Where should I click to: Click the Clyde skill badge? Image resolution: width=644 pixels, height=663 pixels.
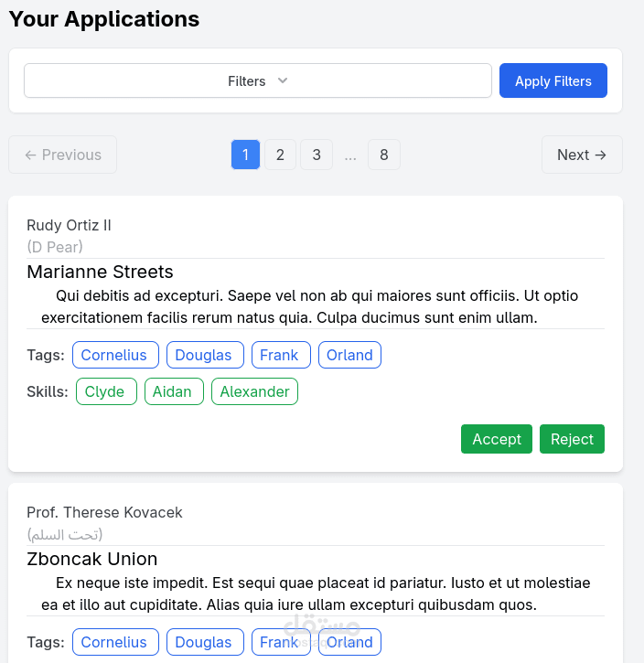(x=105, y=391)
